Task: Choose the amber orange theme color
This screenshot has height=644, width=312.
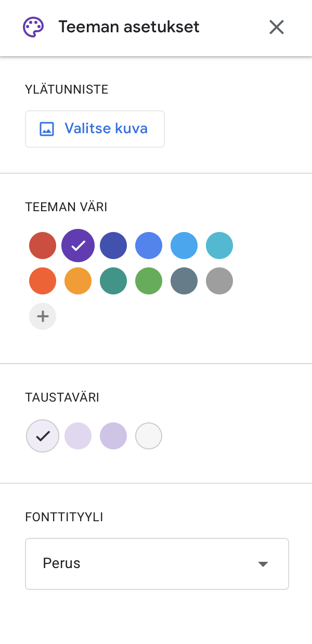Action: pyautogui.click(x=78, y=281)
